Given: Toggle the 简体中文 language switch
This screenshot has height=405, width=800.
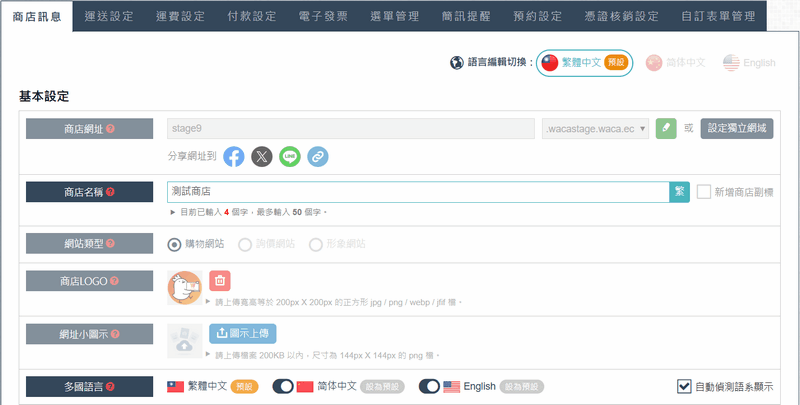Looking at the screenshot, I should [x=283, y=386].
